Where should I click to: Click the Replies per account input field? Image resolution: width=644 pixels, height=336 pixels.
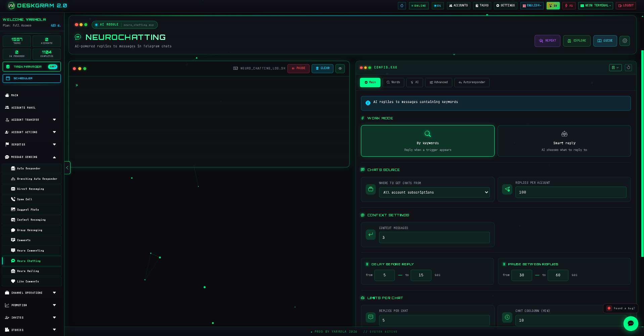[571, 192]
